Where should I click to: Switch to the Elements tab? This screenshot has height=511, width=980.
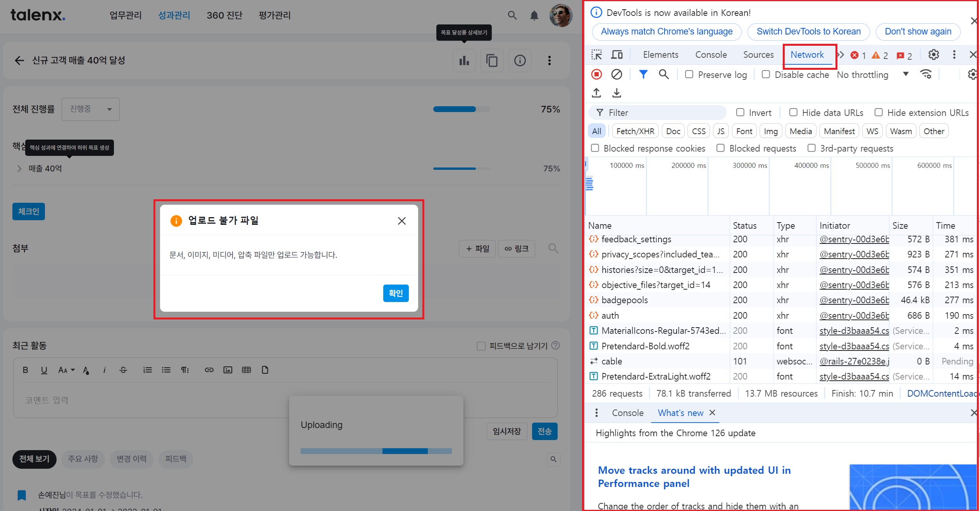pyautogui.click(x=660, y=55)
